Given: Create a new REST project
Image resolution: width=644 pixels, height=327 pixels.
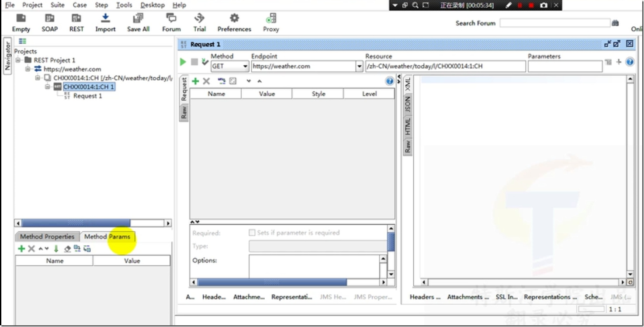Looking at the screenshot, I should (x=76, y=18).
